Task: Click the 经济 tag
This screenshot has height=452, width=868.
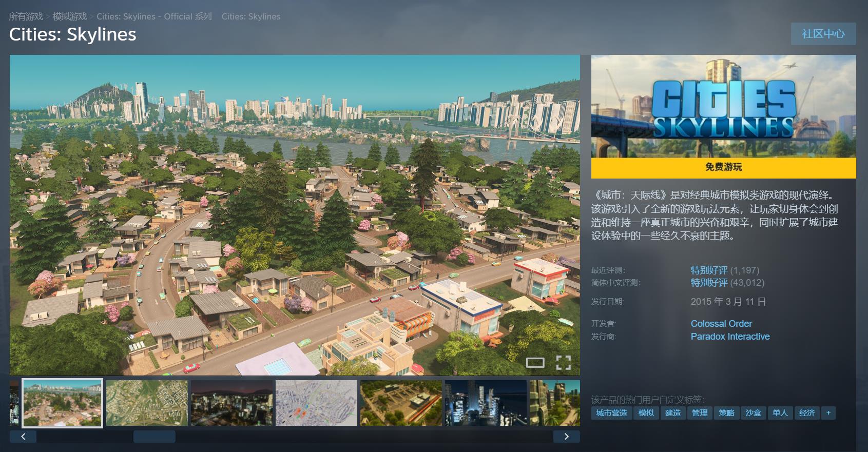Action: 806,413
